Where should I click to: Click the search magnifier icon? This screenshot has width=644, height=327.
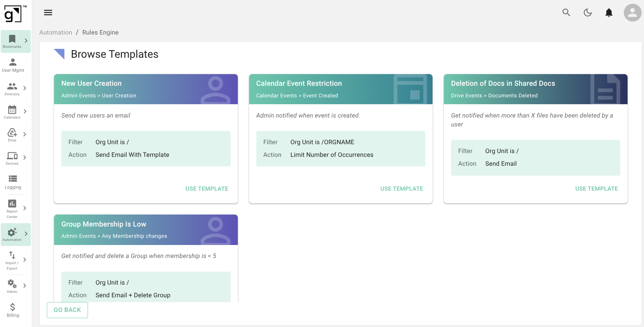(566, 13)
